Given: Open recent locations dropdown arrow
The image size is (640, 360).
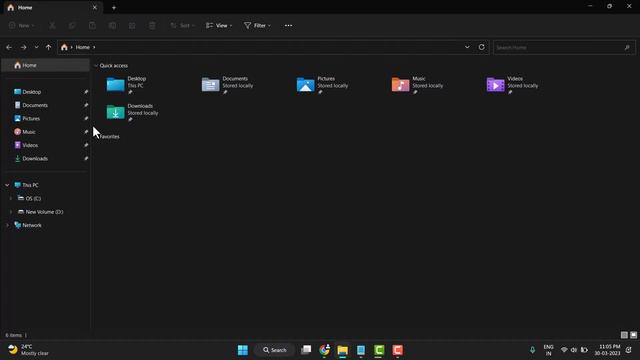Looking at the screenshot, I should (x=36, y=47).
